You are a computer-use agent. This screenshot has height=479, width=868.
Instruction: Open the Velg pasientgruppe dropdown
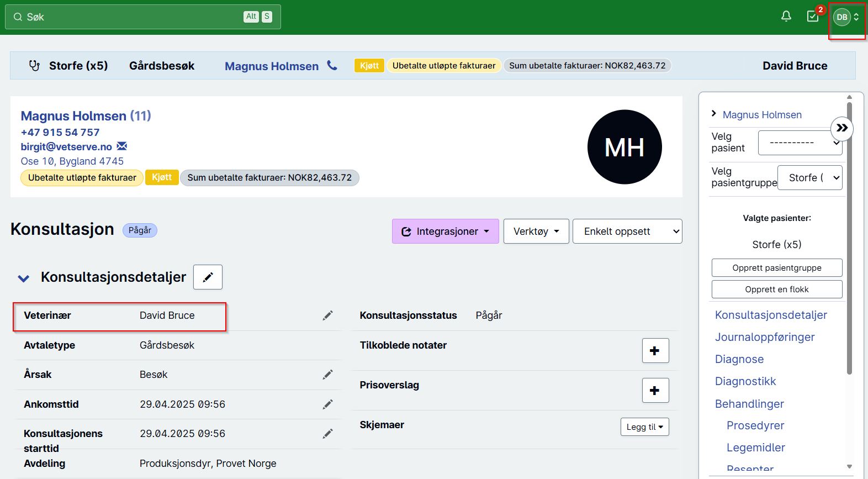(810, 177)
